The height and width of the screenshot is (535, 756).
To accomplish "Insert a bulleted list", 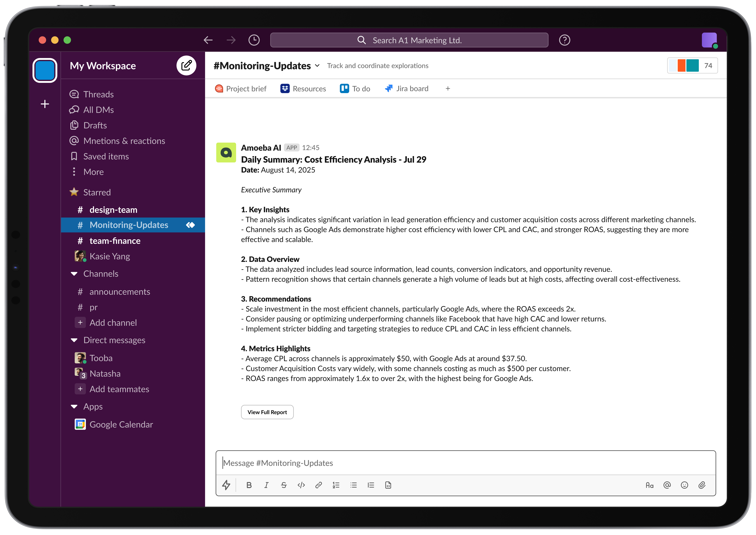I will tap(353, 485).
